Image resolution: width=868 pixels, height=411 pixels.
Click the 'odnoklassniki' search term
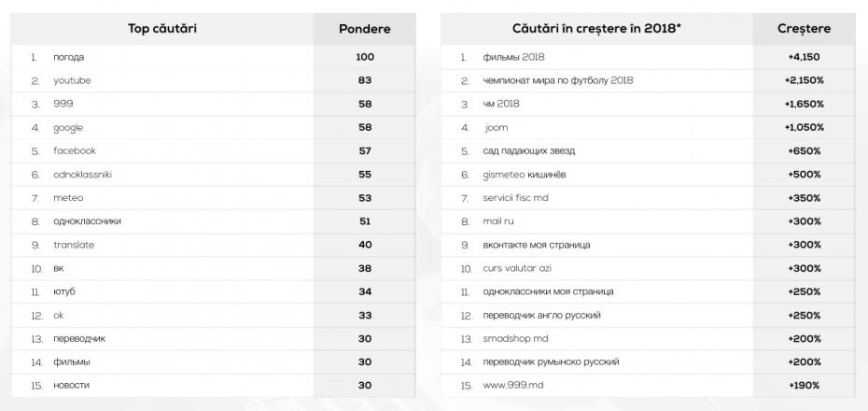(x=83, y=175)
